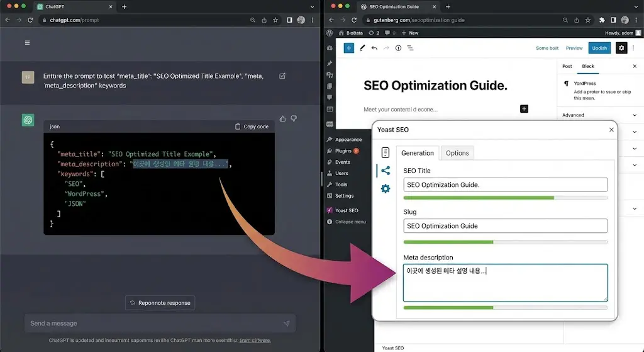Click the send message arrow icon
Image resolution: width=644 pixels, height=352 pixels.
pos(286,324)
